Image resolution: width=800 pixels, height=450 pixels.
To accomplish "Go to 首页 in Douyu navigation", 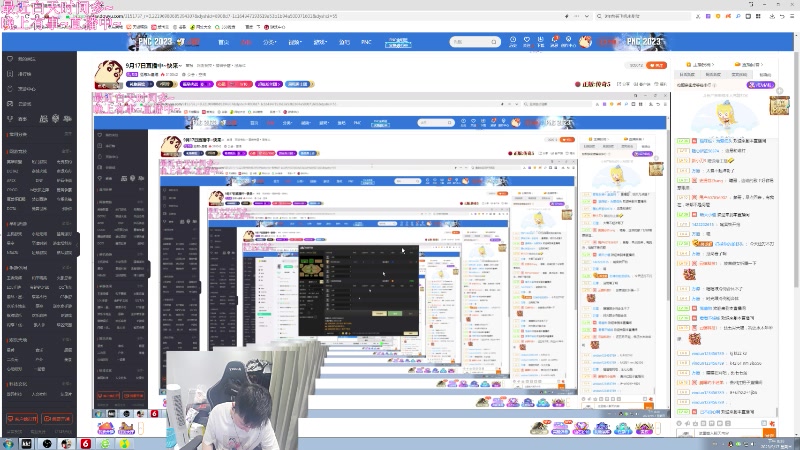I will 223,42.
